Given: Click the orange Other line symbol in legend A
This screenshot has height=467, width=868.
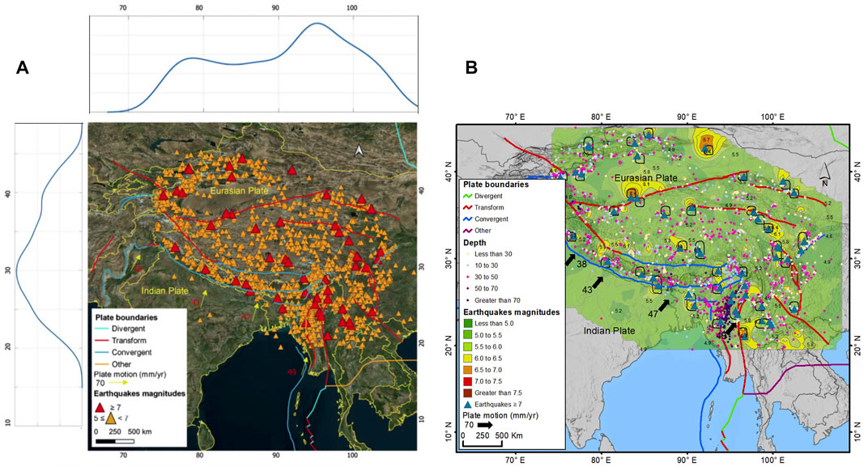Looking at the screenshot, I should pyautogui.click(x=101, y=364).
